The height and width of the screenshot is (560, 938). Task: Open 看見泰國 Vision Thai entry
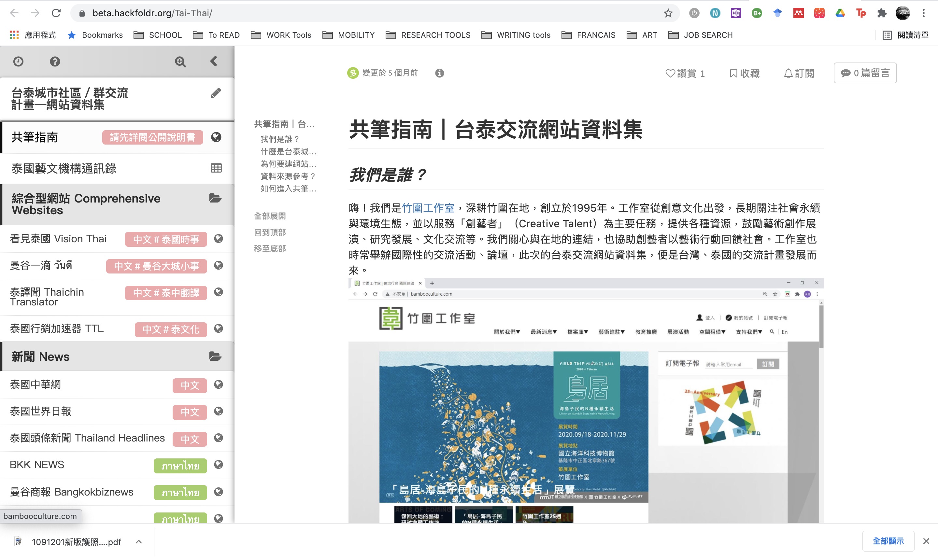click(58, 239)
